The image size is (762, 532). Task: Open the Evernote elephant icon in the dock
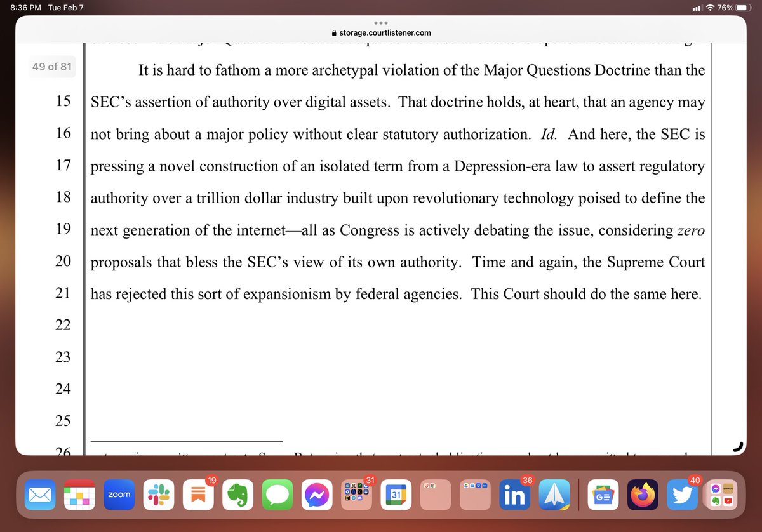[237, 495]
